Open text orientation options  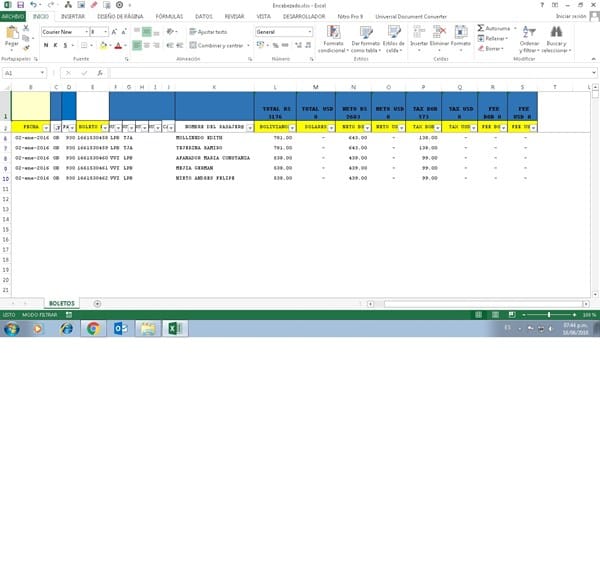(172, 32)
